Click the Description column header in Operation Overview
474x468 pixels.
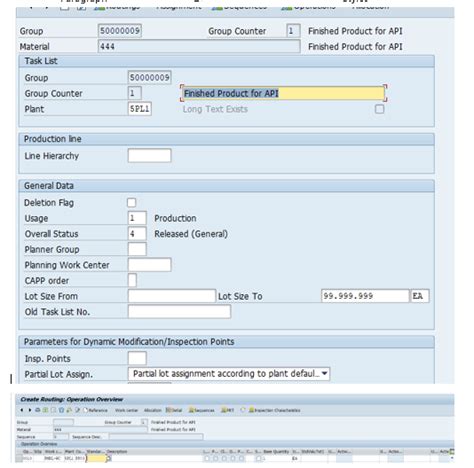pyautogui.click(x=117, y=452)
